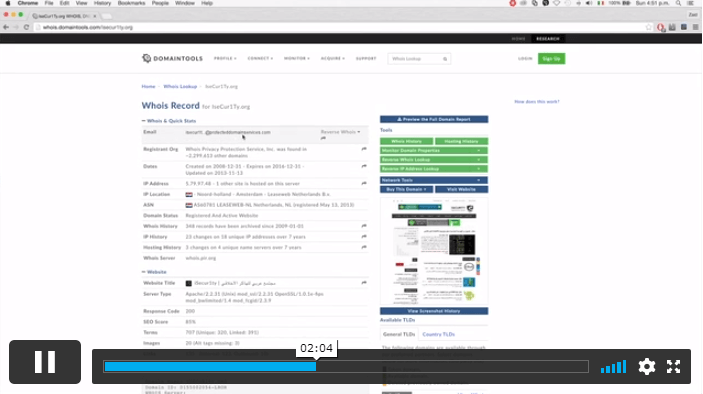Screen dimensions: 703x394
Task: Click the search magnifier in Whois Lookup
Action: pos(445,59)
